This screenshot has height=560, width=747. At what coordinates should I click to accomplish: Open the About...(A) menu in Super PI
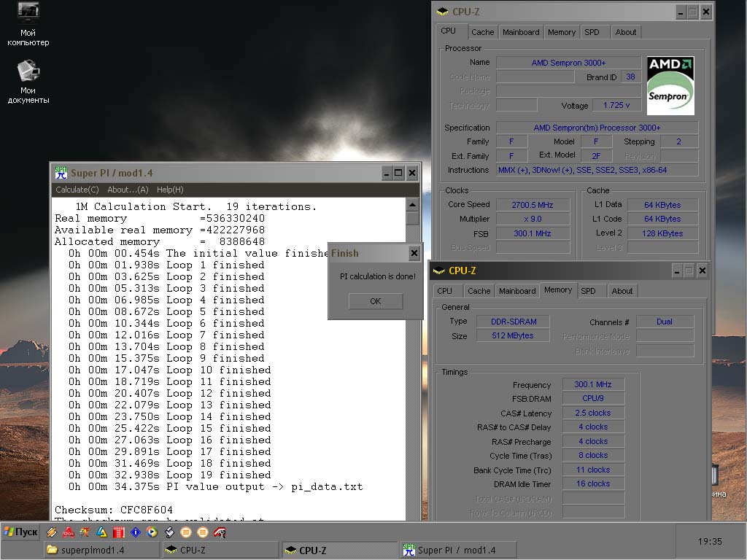128,190
